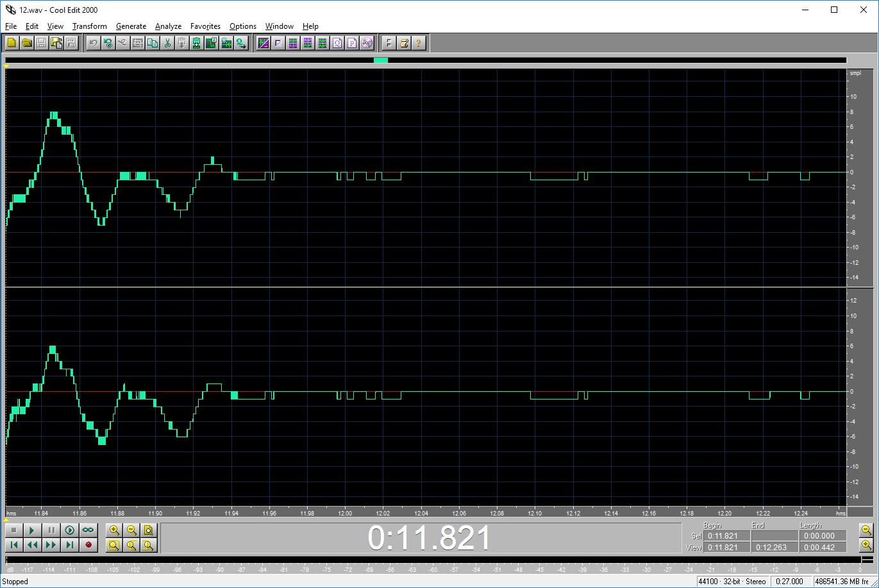Screen dimensions: 879x588
Task: Click the 44100 · 32-bit · Stereo status
Action: [x=733, y=582]
